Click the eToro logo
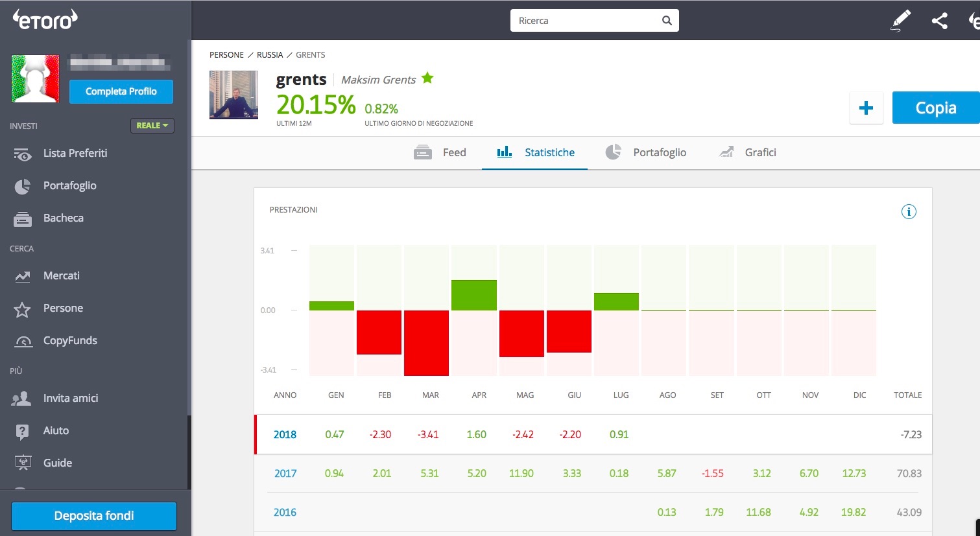This screenshot has width=980, height=536. point(45,19)
